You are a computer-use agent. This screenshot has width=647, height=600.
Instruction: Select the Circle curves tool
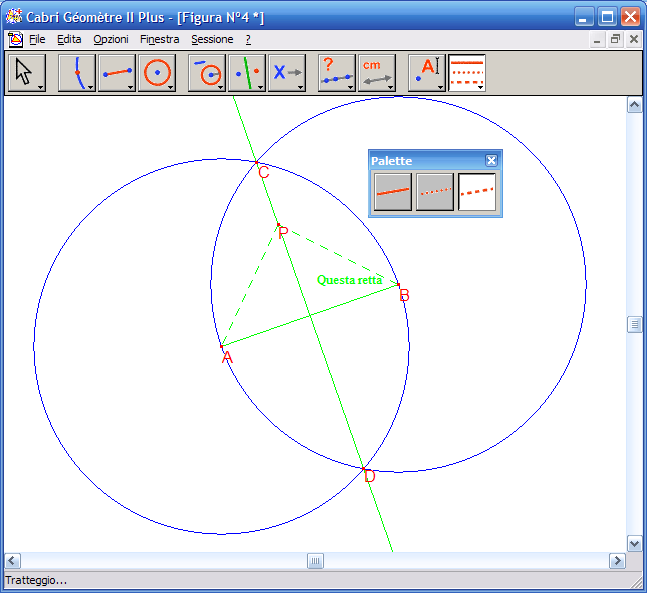pos(157,73)
